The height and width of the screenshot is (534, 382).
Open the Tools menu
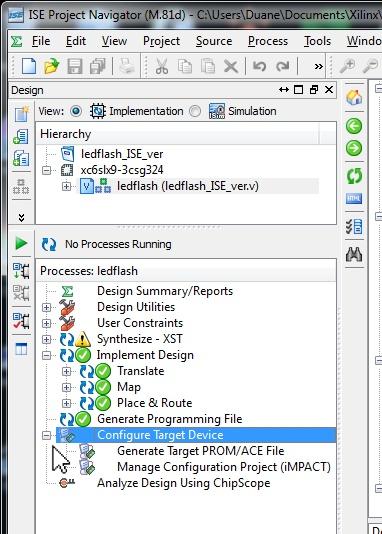click(317, 41)
